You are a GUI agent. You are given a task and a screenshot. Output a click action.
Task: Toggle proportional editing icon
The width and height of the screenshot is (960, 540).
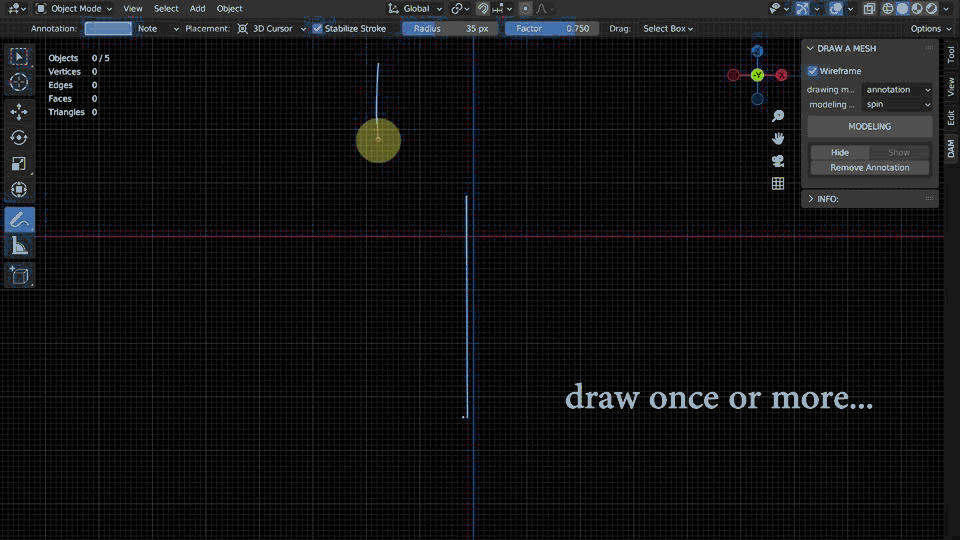pyautogui.click(x=525, y=9)
